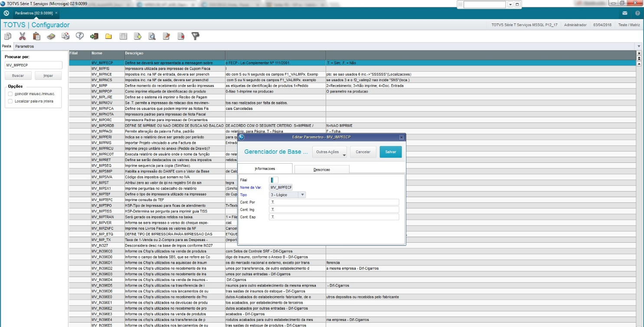Click the Teste / Matriz label
This screenshot has height=327, width=644.
(629, 25)
